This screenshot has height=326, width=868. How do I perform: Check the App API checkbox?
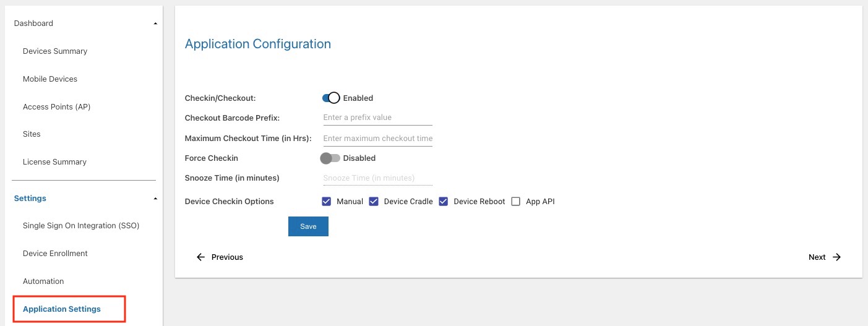click(516, 202)
